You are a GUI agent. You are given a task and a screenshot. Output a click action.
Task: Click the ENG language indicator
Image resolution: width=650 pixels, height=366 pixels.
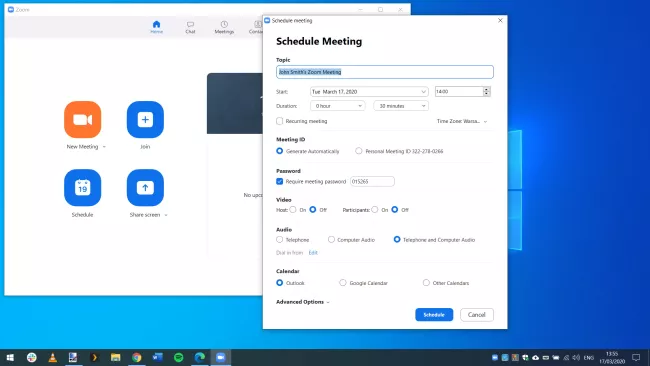tap(589, 357)
